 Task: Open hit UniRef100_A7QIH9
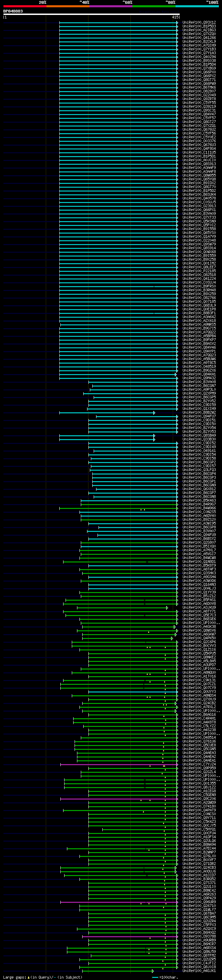(x=199, y=45)
